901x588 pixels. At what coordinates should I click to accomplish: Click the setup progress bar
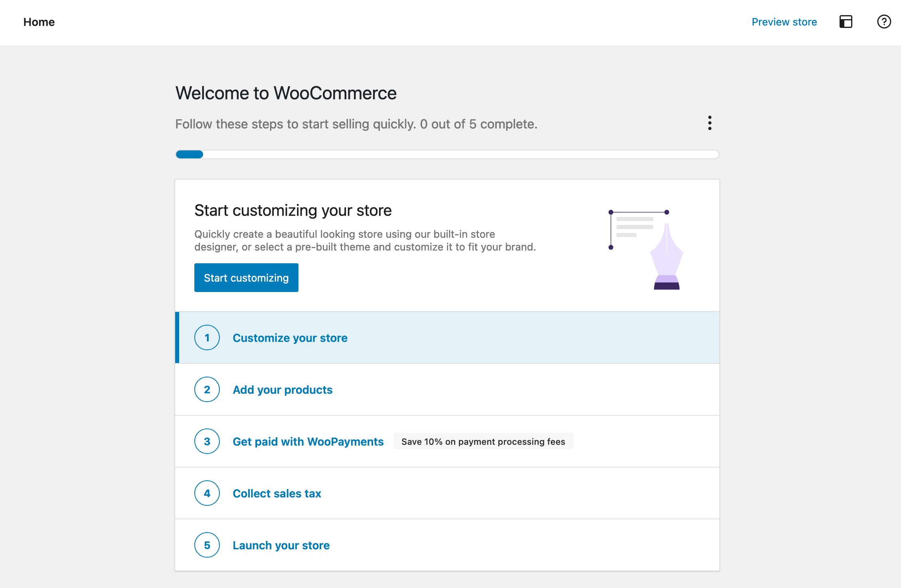coord(447,154)
